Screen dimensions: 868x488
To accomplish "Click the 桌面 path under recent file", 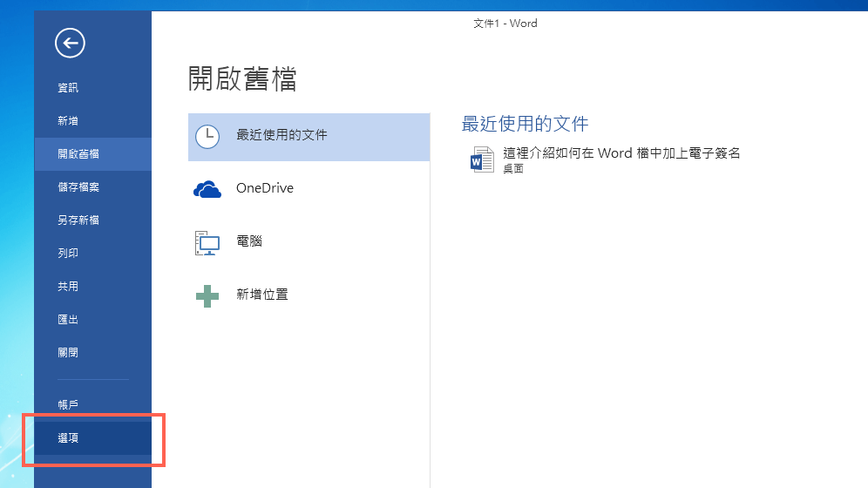I will point(513,169).
